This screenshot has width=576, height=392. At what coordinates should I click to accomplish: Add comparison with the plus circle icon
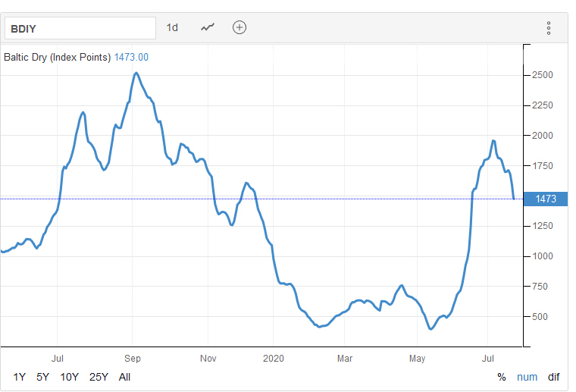(239, 27)
